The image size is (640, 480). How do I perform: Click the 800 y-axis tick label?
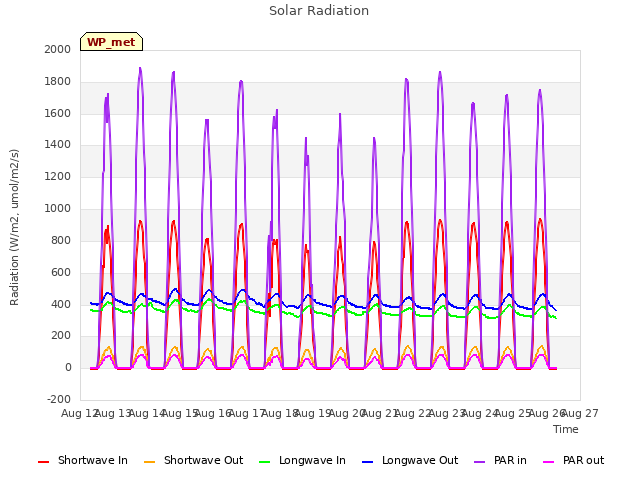pyautogui.click(x=61, y=240)
